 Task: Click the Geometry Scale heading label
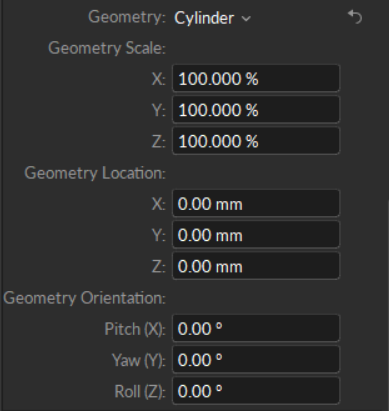(x=107, y=48)
